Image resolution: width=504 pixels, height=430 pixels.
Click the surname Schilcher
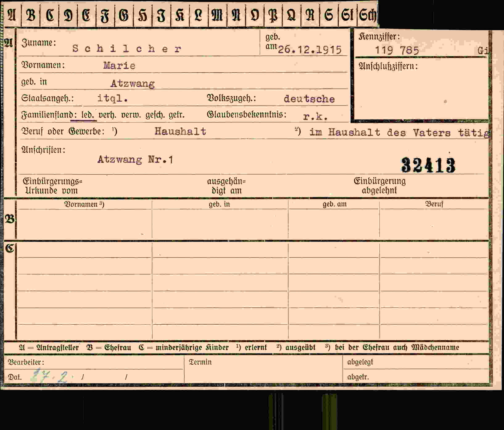127,49
